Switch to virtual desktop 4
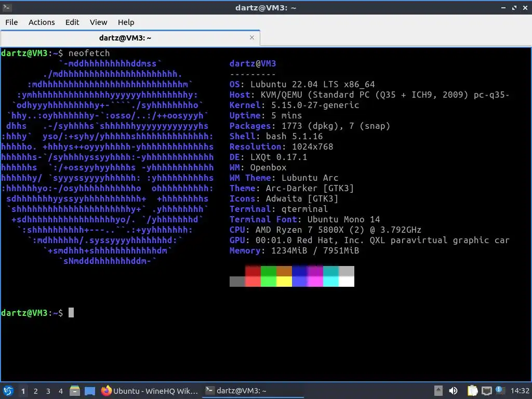The width and height of the screenshot is (532, 399). (61, 391)
